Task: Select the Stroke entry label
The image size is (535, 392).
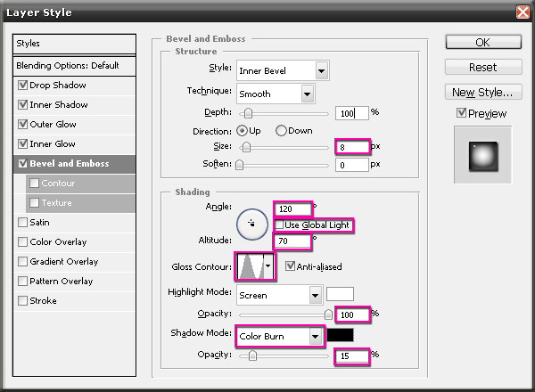Action: pos(44,300)
